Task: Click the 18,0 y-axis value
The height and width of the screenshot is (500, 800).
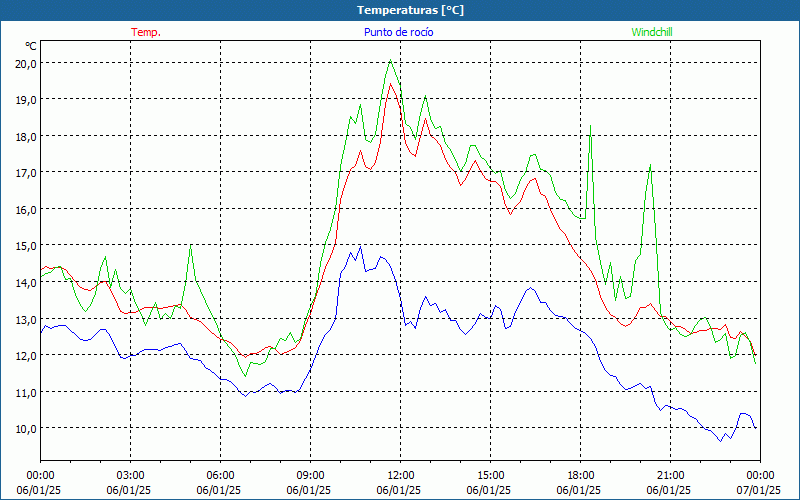Action: click(x=27, y=137)
